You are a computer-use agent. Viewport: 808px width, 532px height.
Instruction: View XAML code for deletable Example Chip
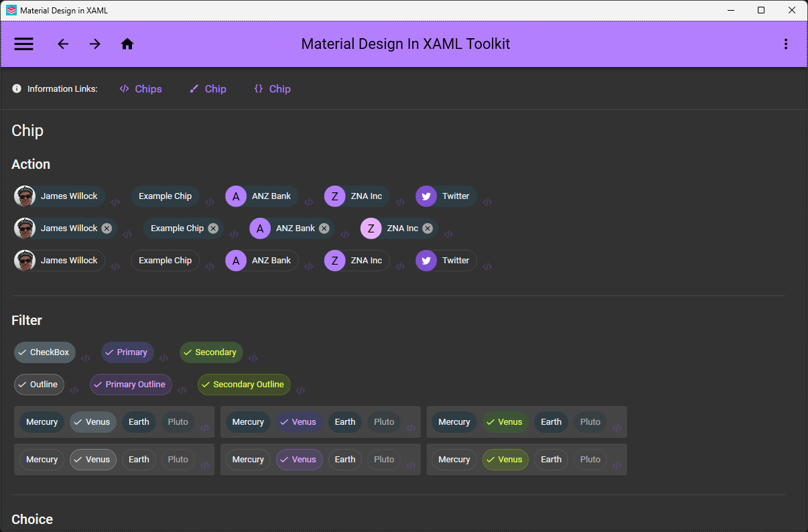point(234,235)
